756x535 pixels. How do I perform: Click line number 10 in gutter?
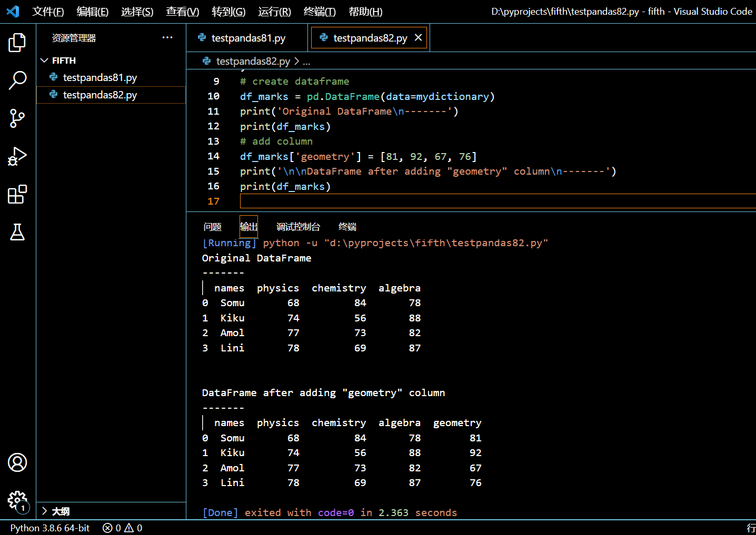(213, 96)
